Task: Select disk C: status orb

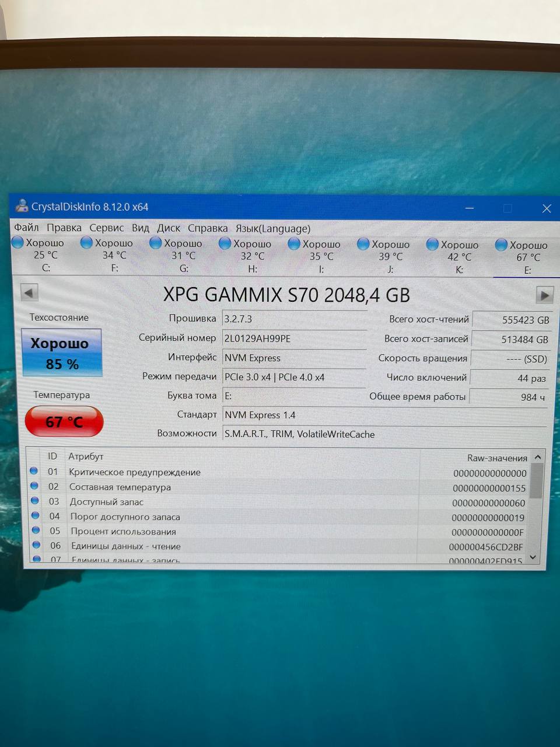Action: (x=17, y=242)
